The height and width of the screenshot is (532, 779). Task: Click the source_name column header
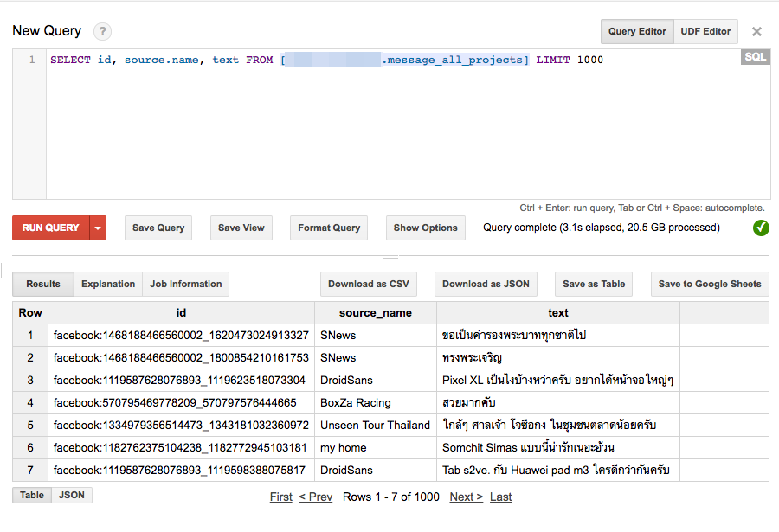376,313
